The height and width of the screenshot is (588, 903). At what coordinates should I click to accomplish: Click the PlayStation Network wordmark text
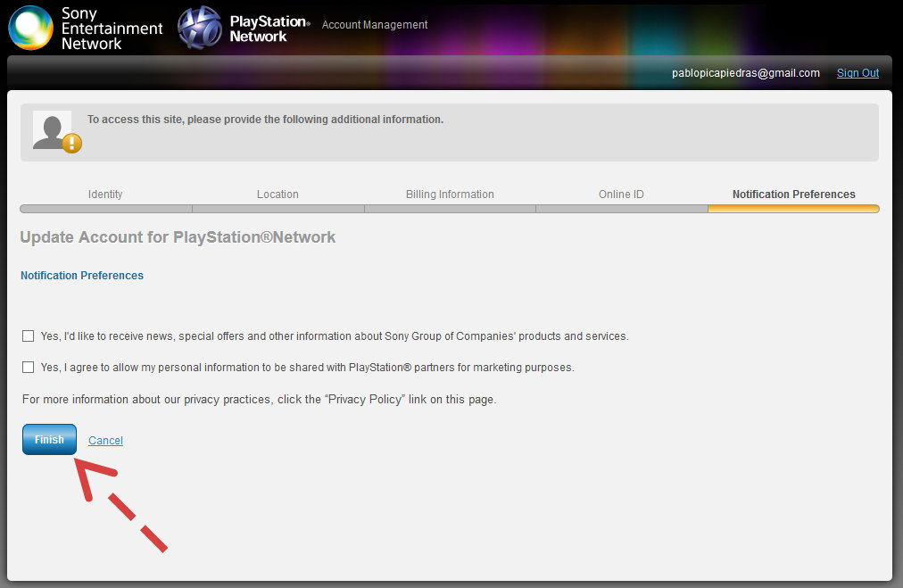pos(269,29)
